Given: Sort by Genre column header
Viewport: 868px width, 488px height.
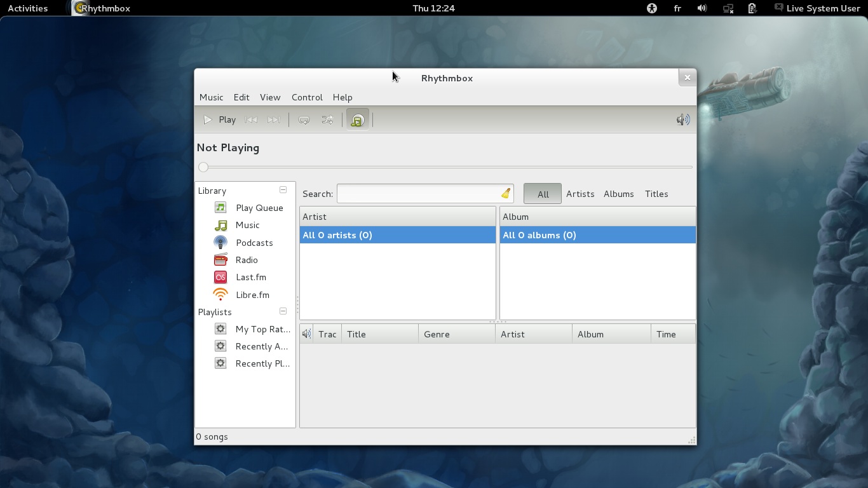Looking at the screenshot, I should [x=457, y=334].
